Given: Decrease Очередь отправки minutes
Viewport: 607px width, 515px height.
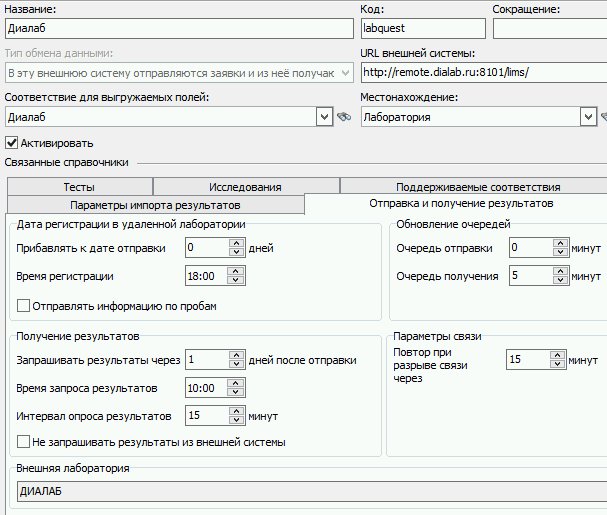Looking at the screenshot, I should pos(560,252).
